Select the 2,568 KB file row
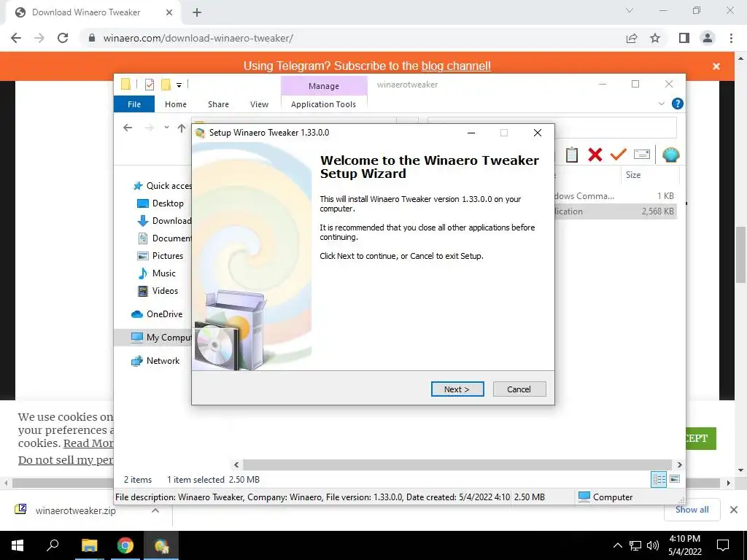Screen dimensions: 747x560 coord(616,211)
